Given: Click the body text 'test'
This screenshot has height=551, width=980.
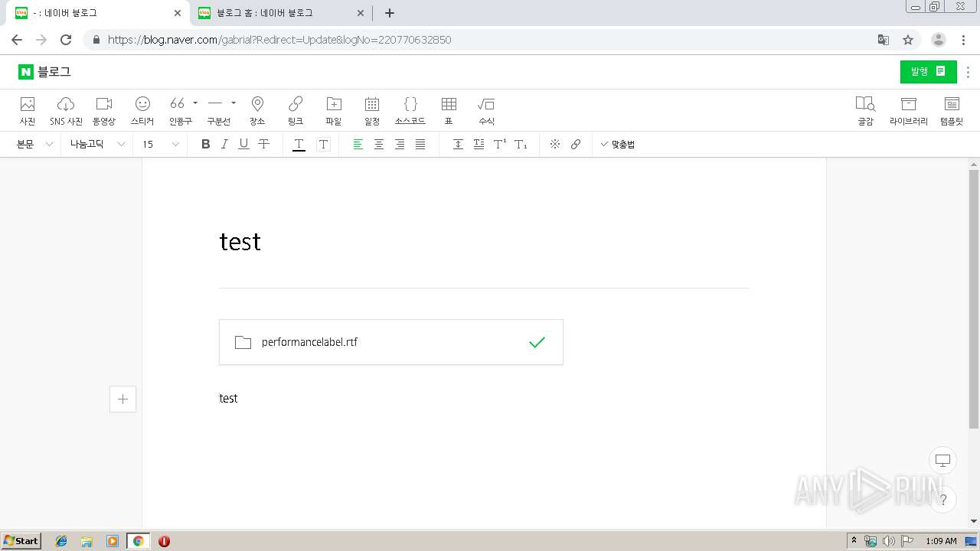Looking at the screenshot, I should click(228, 399).
